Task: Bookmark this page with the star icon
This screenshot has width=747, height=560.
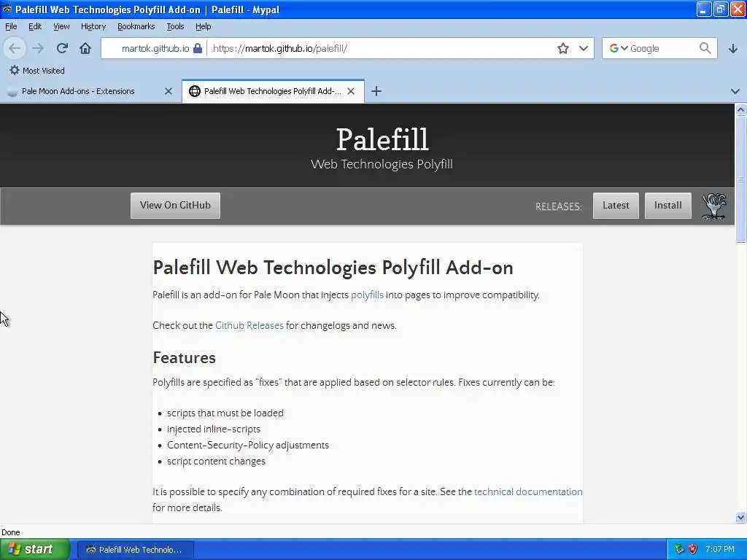Action: pyautogui.click(x=563, y=48)
